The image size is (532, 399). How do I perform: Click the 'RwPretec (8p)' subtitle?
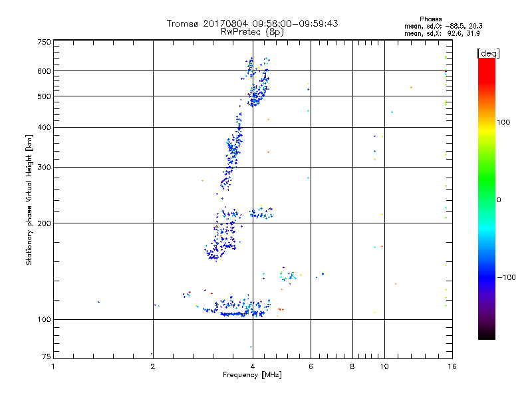(252, 32)
